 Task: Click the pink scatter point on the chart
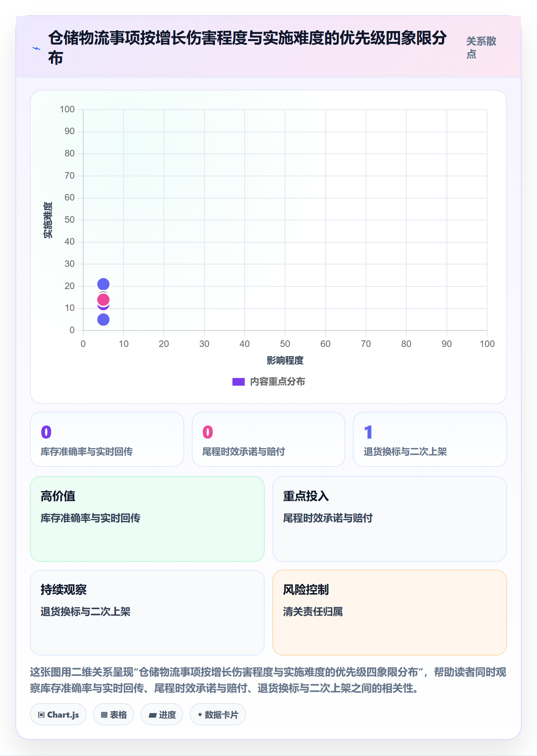coord(103,299)
